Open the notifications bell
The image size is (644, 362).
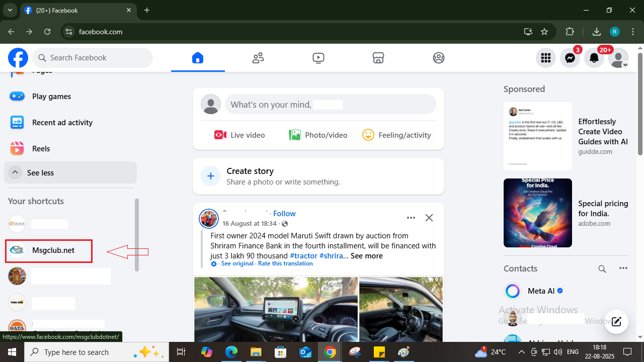[x=594, y=58]
